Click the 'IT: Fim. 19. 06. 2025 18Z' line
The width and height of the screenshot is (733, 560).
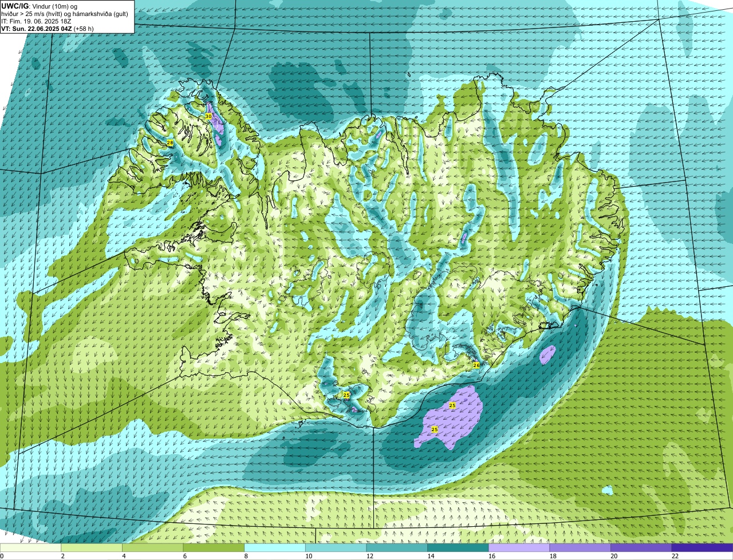click(36, 21)
